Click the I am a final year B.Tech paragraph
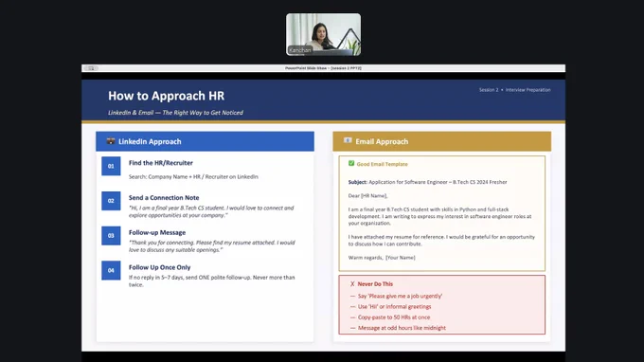 click(x=439, y=216)
